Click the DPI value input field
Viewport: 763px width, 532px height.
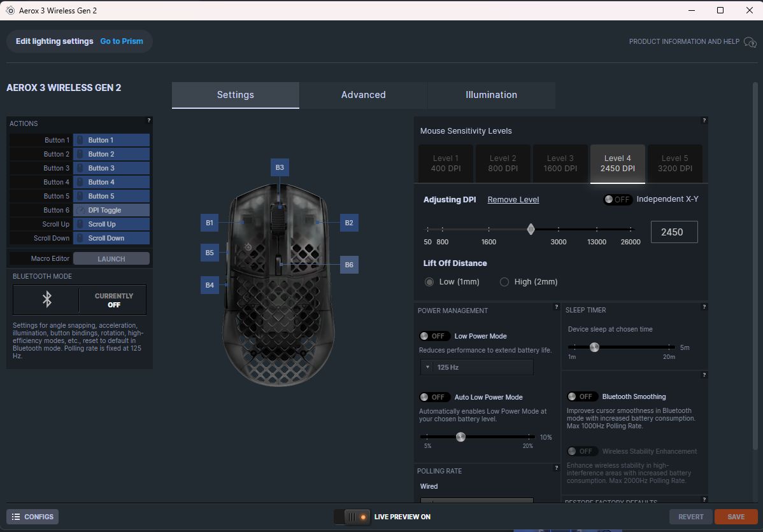tap(674, 232)
